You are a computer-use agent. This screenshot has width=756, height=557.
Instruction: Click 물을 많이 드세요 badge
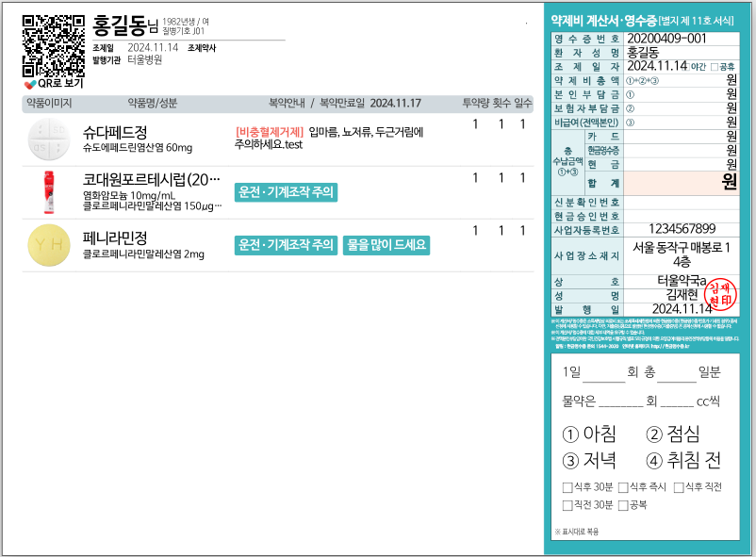pyautogui.click(x=386, y=245)
